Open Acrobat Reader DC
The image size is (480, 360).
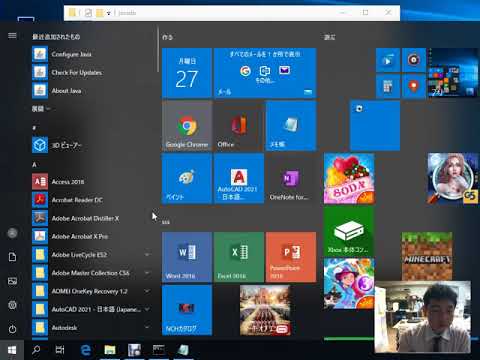90,200
